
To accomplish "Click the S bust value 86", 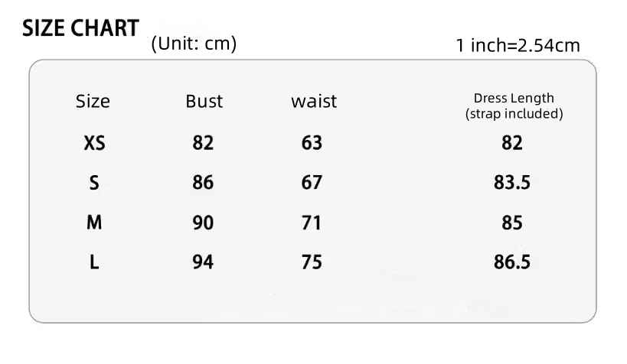I will (203, 184).
